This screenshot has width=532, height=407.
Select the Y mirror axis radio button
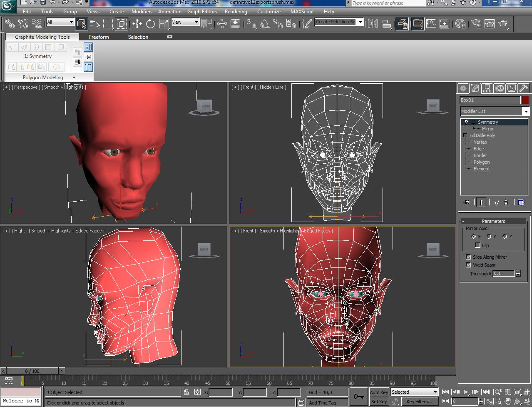pos(489,237)
